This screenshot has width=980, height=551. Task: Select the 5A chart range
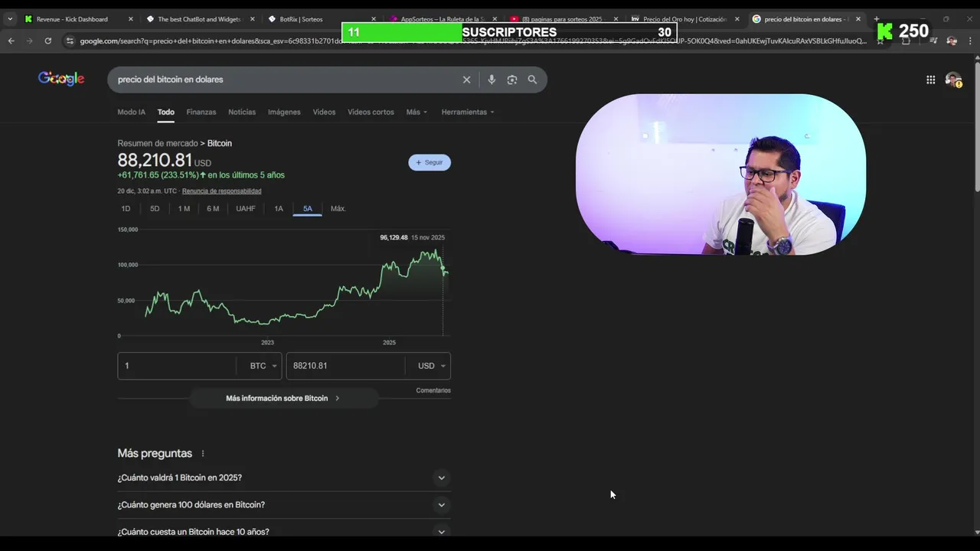pos(307,209)
